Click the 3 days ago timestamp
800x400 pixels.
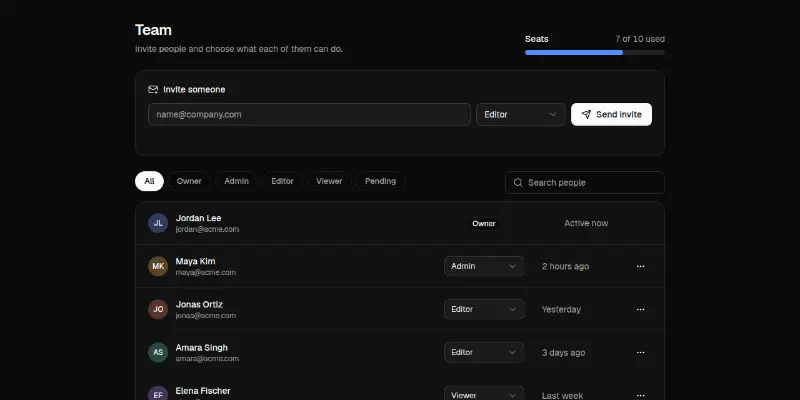[563, 353]
